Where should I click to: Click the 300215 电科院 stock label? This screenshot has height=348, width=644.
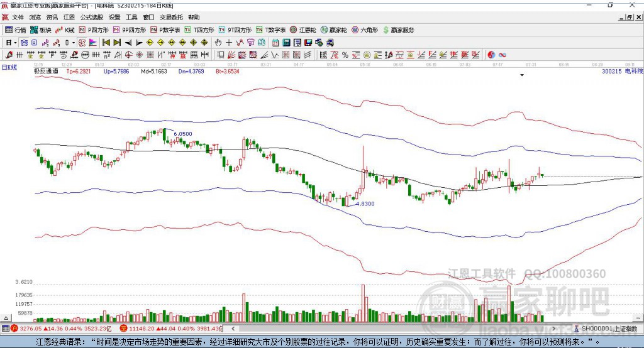(x=622, y=71)
